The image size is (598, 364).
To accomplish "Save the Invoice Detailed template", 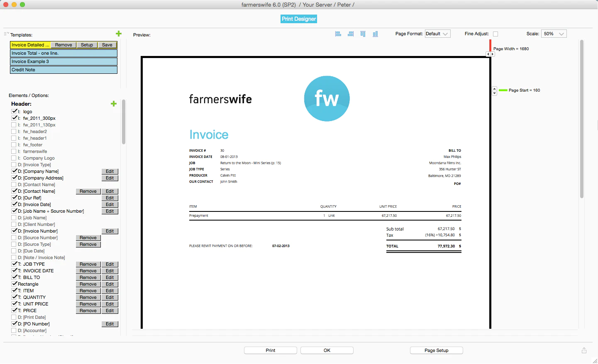I will point(107,45).
